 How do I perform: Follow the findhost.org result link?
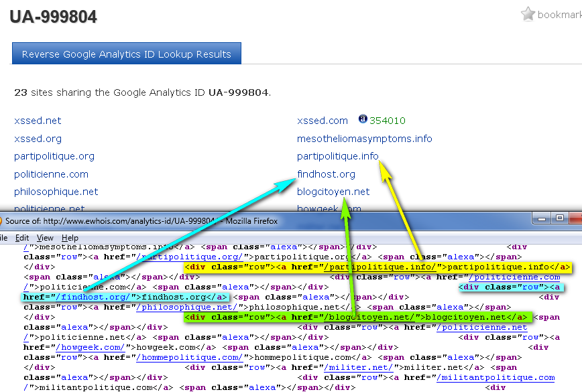[326, 174]
